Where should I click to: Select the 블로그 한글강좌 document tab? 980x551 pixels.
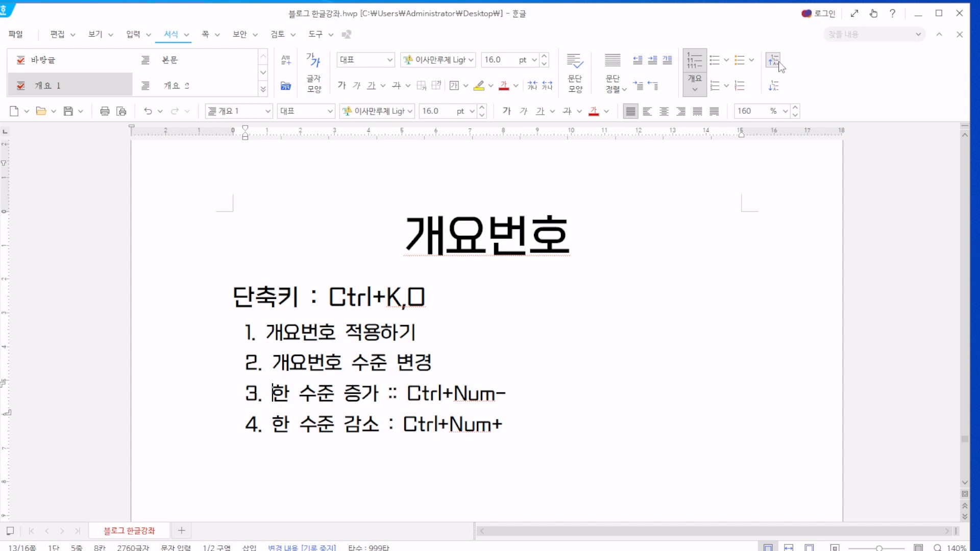click(x=129, y=531)
